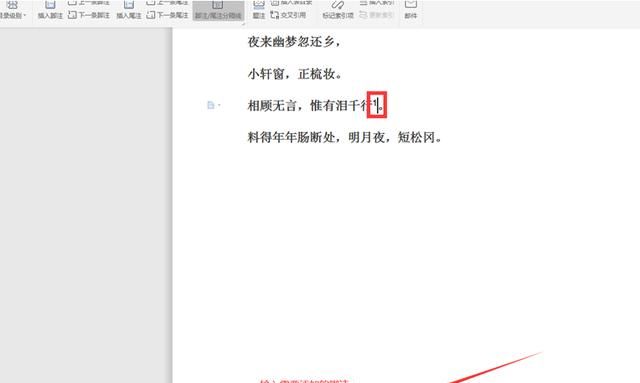Click the text line 小轩窗,正梳妆

pos(295,74)
